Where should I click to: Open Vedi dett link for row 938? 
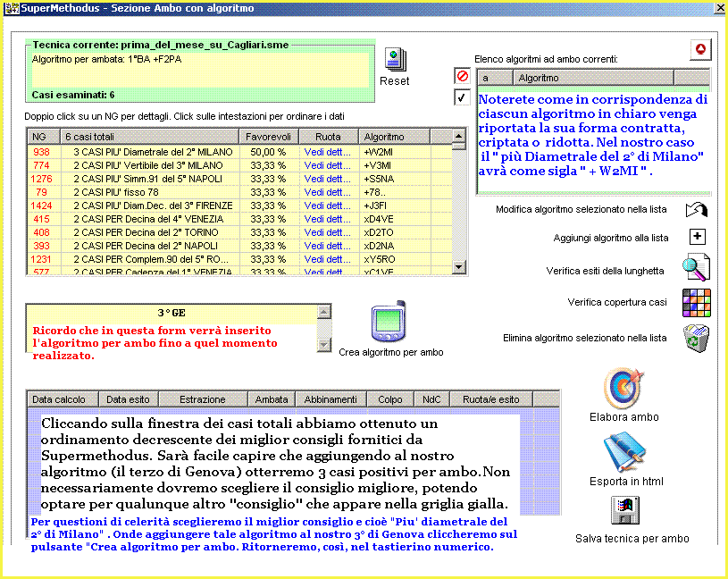tap(327, 152)
